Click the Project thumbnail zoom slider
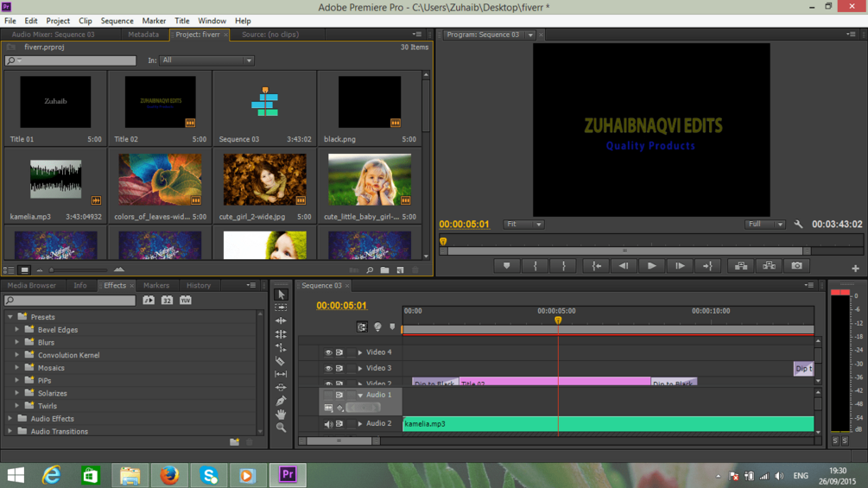 pyautogui.click(x=78, y=270)
